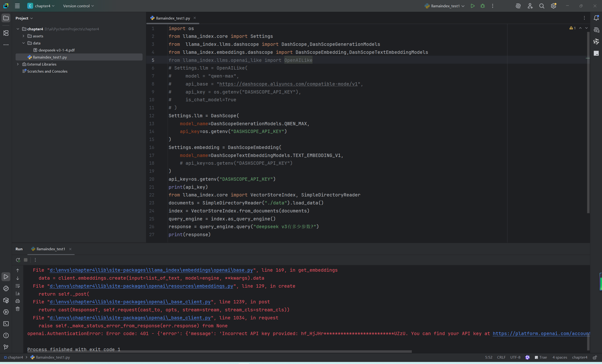Stop the running process in the Run panel
The image size is (602, 364).
[x=26, y=260]
